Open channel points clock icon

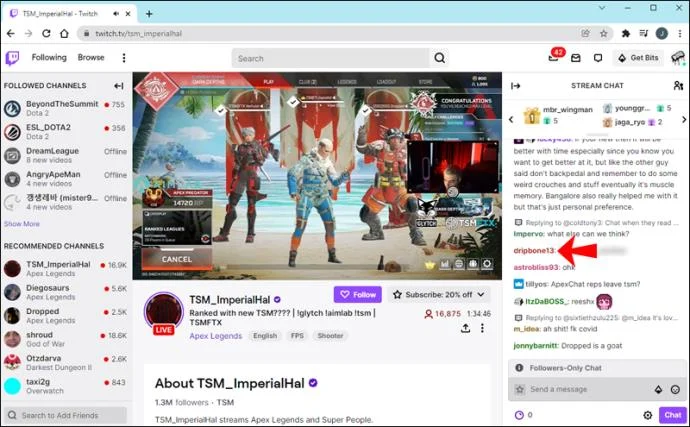pyautogui.click(x=519, y=415)
